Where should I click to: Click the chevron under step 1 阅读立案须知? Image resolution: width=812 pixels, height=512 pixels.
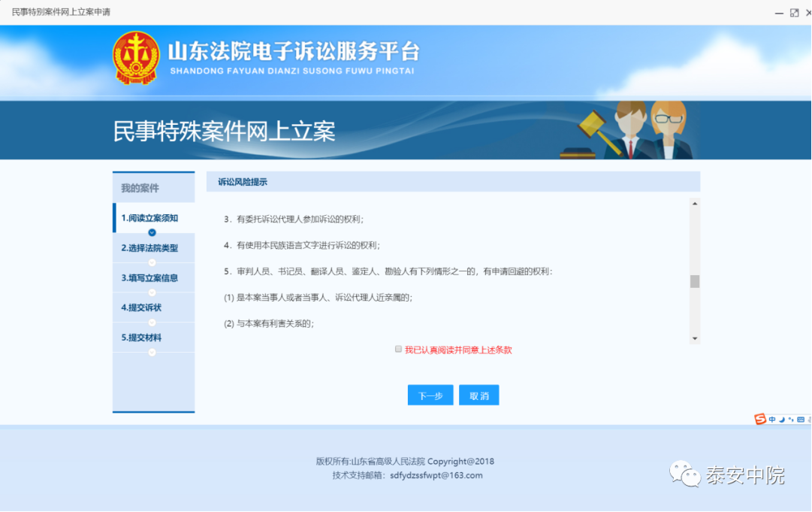(152, 232)
